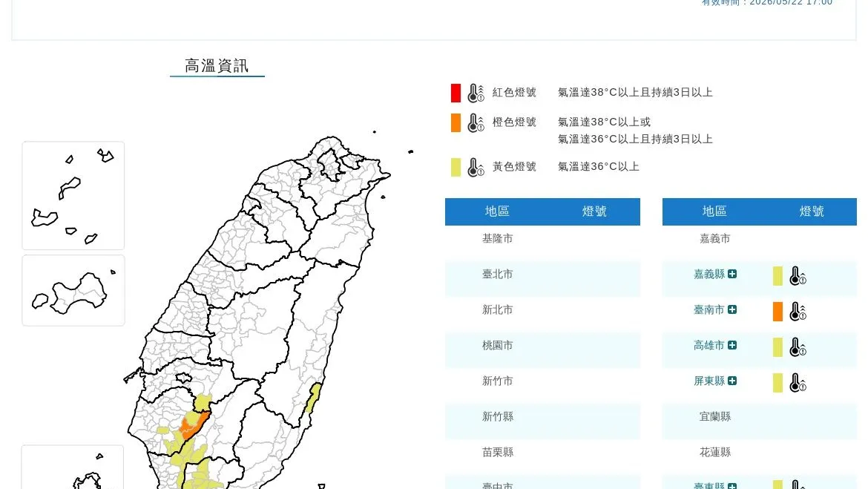Expand the 臺南市 plus icon

(731, 309)
